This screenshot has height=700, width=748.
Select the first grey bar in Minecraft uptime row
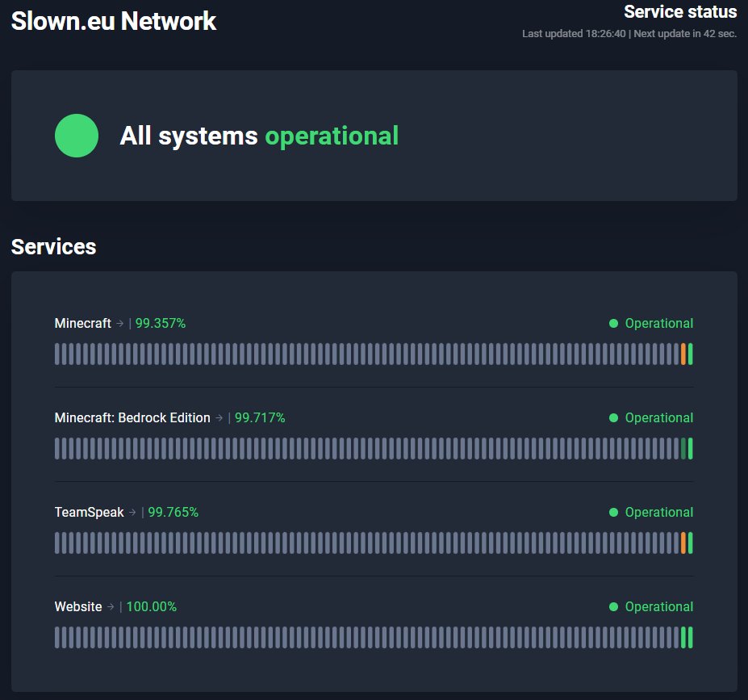tap(57, 354)
